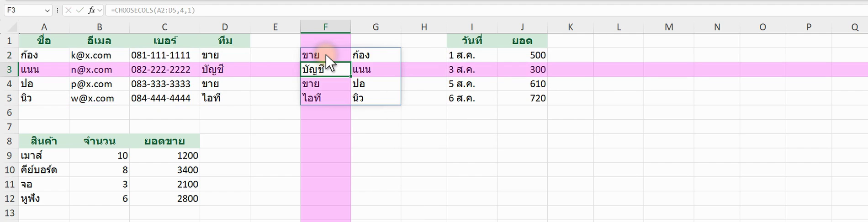
Task: Select amount cell 720
Action: [x=522, y=98]
